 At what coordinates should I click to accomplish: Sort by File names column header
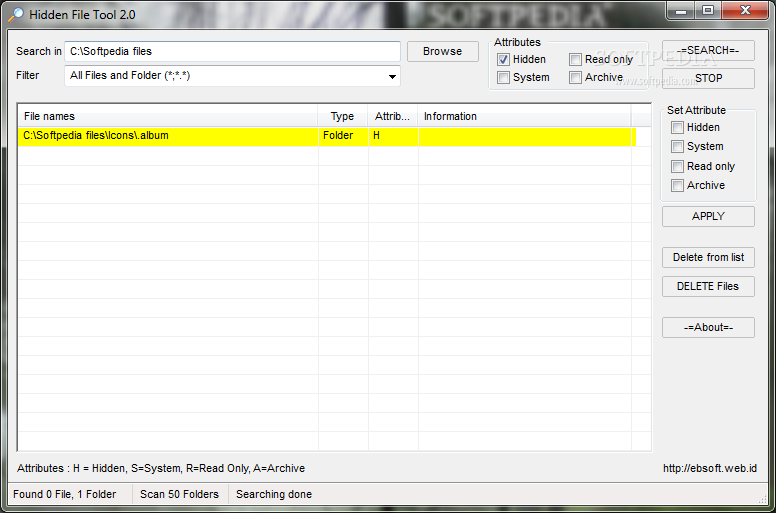pos(168,116)
